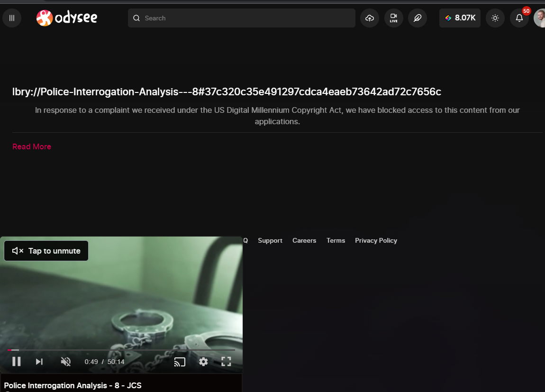Skip to the next video
Image resolution: width=545 pixels, height=392 pixels.
[38, 361]
